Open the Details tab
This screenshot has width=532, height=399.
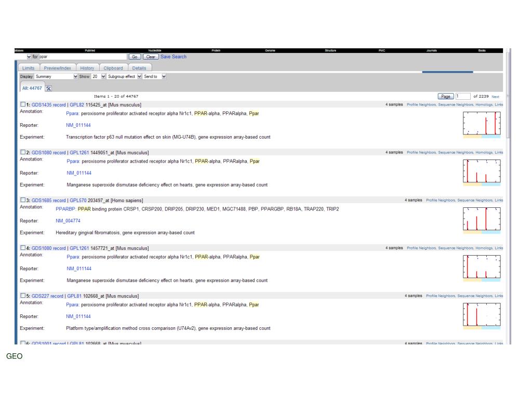point(139,68)
